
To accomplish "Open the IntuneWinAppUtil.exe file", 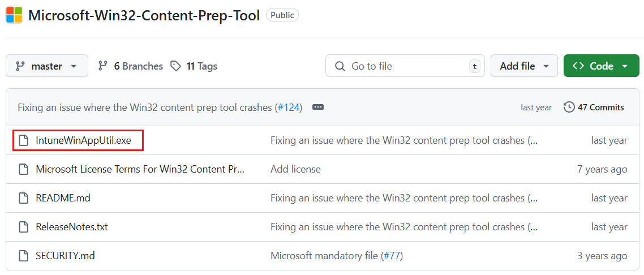I will tap(83, 140).
